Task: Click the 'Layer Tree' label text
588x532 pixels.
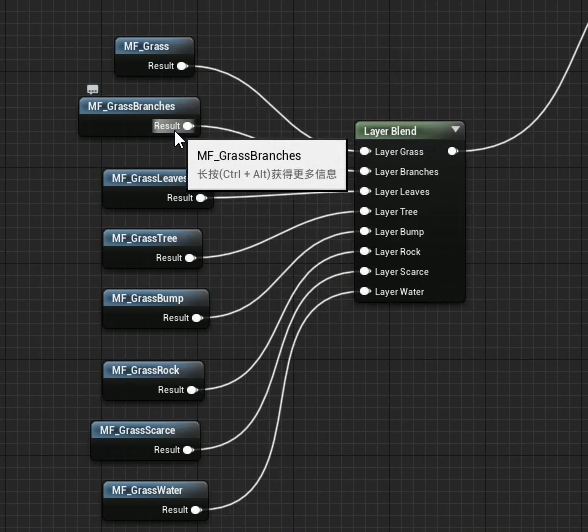Action: tap(396, 212)
